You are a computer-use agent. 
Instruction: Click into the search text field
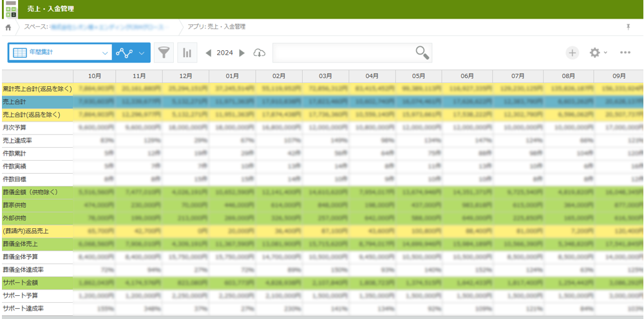coord(345,53)
